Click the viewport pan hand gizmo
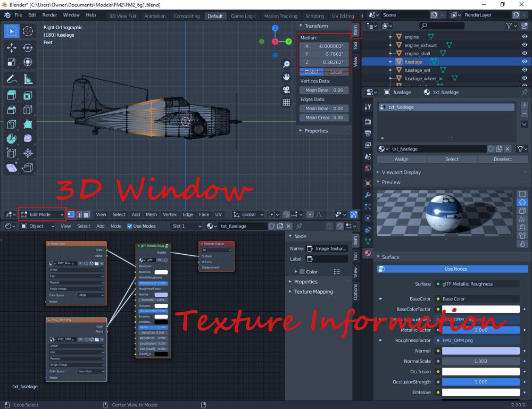This screenshot has height=409, width=532. [x=286, y=77]
